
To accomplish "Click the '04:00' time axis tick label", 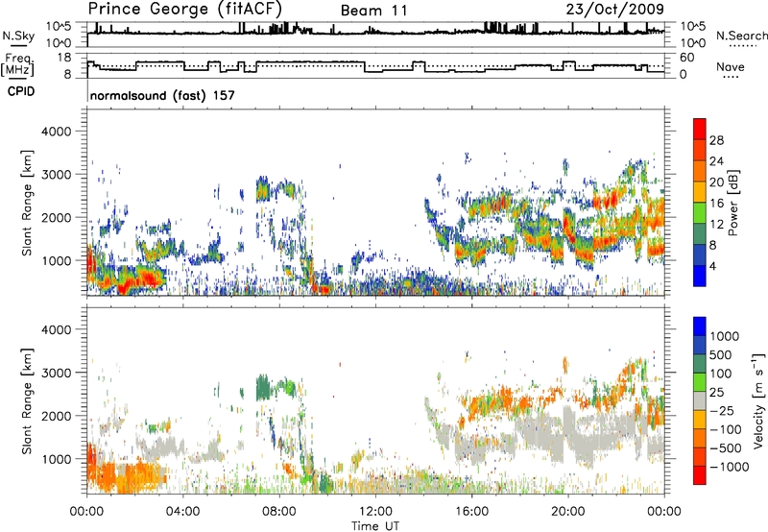I will coord(183,512).
